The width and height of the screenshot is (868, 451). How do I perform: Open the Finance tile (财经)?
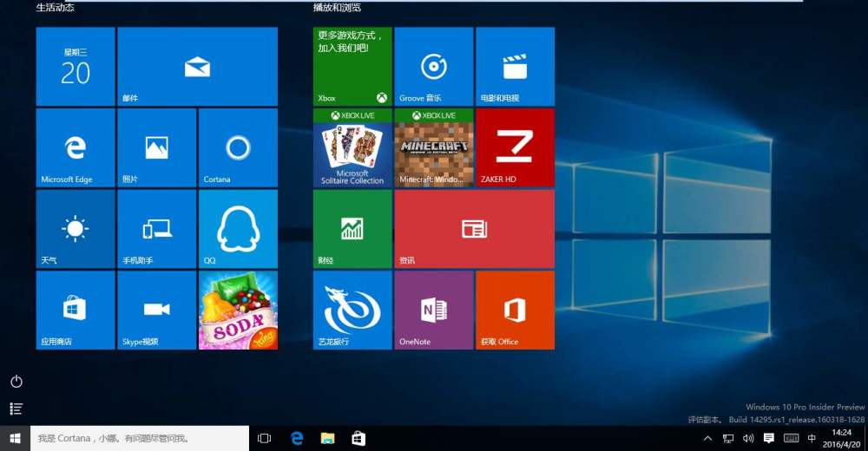[x=352, y=229]
